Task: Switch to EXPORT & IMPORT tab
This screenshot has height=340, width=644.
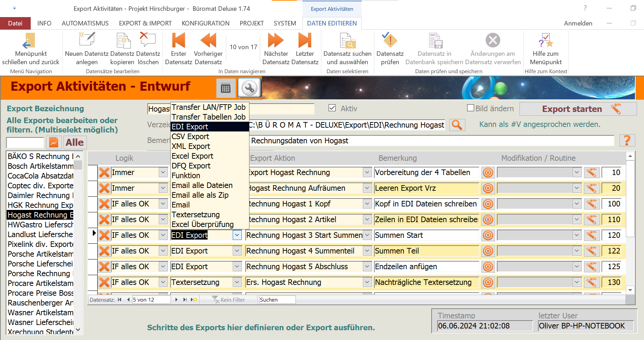Action: pyautogui.click(x=145, y=23)
